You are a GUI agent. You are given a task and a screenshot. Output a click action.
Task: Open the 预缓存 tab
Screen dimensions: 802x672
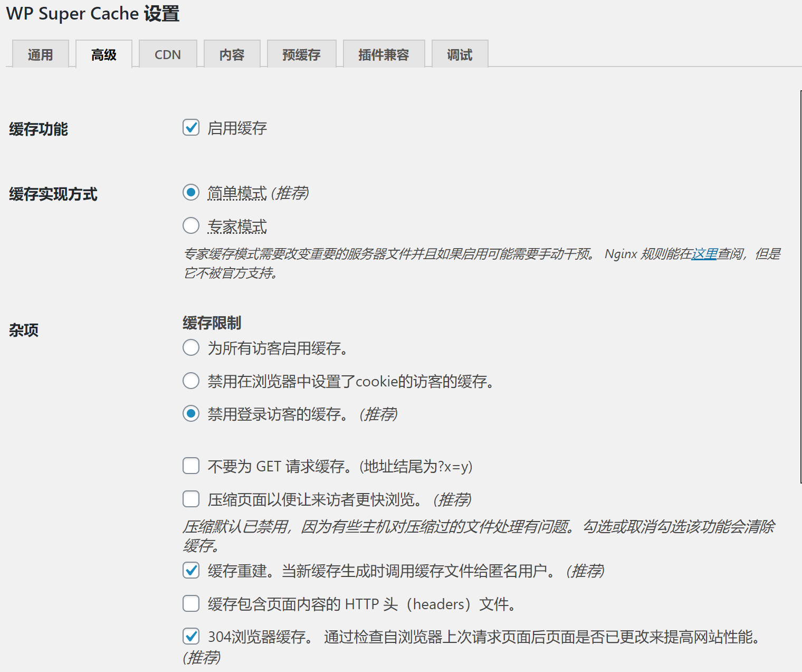tap(302, 54)
